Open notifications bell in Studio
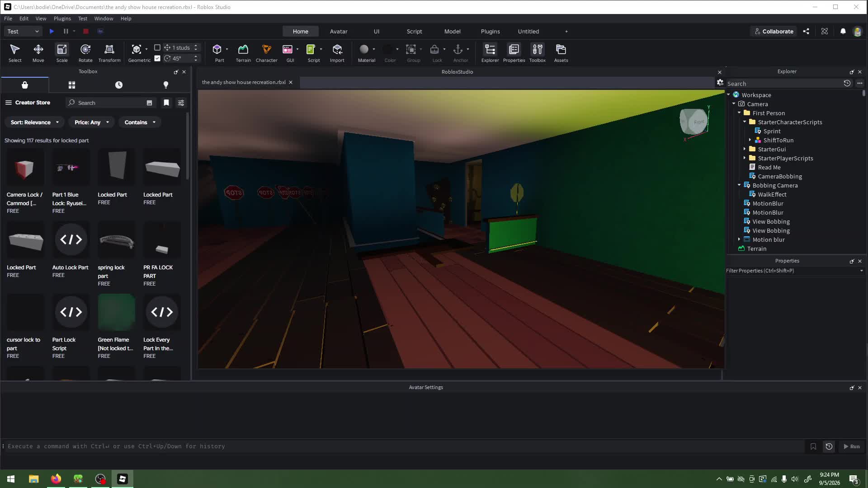This screenshot has height=488, width=868. coord(843,31)
